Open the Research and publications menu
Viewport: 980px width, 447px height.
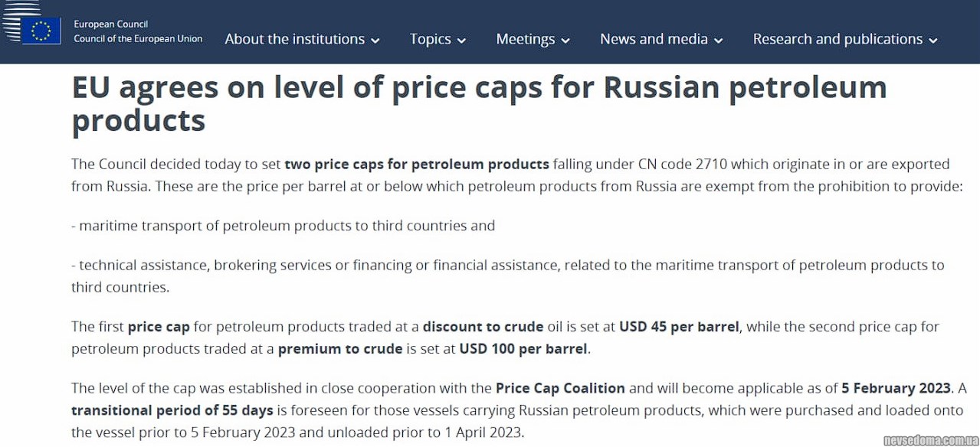(837, 39)
